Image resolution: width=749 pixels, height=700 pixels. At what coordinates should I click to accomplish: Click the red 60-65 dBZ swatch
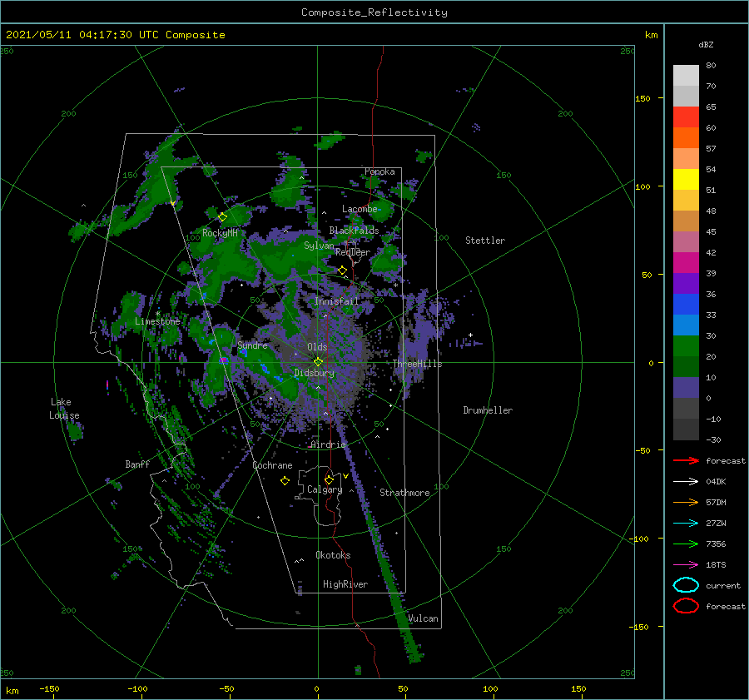[x=686, y=117]
